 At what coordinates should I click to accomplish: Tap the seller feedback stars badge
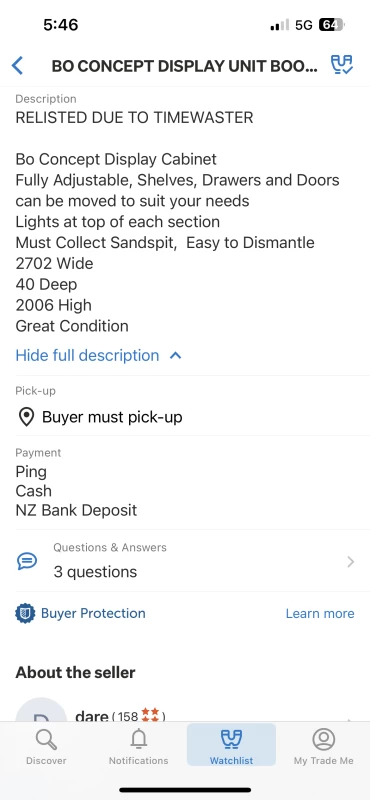point(150,715)
